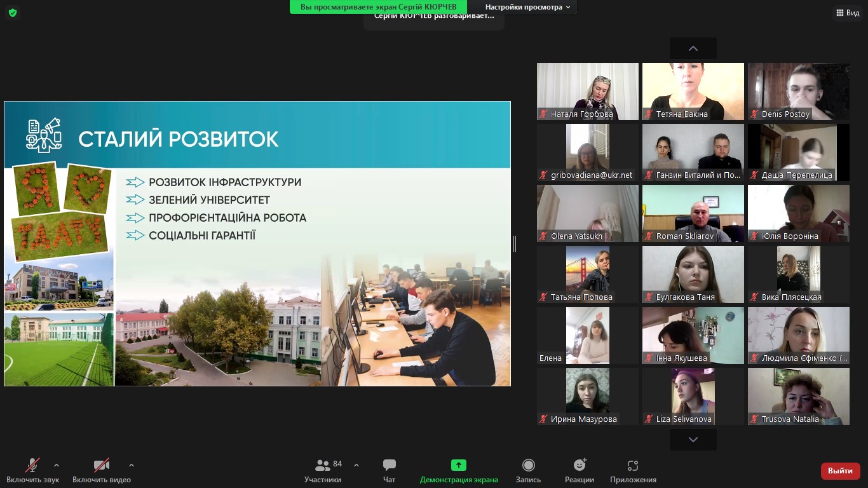Click the green encryption shield icon
Screen dimensions: 868x488
click(x=12, y=13)
